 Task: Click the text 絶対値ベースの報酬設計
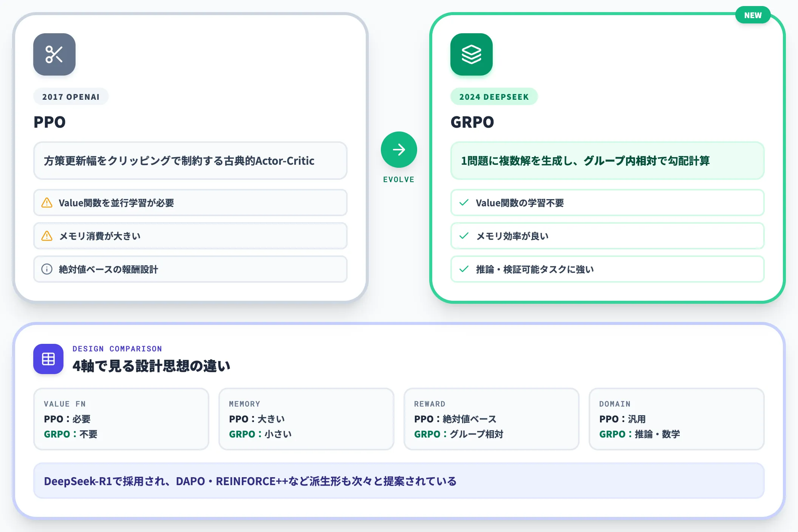(108, 269)
